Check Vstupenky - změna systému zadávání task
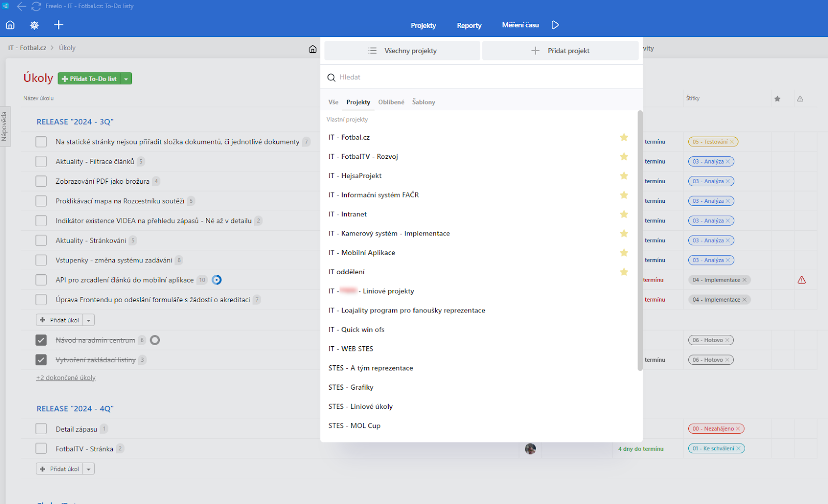Image resolution: width=828 pixels, height=504 pixels. (x=41, y=260)
